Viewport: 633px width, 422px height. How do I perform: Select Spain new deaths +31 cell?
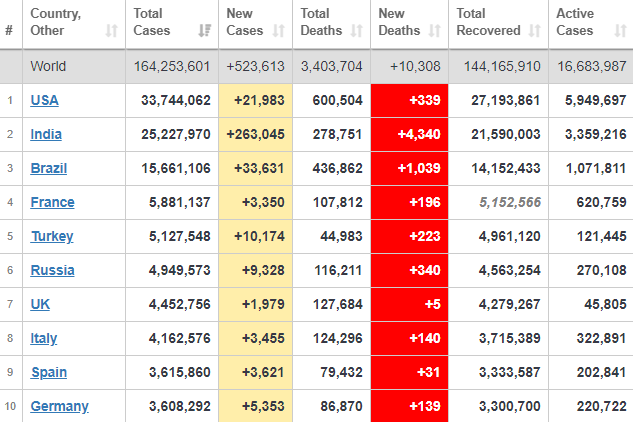click(x=409, y=372)
